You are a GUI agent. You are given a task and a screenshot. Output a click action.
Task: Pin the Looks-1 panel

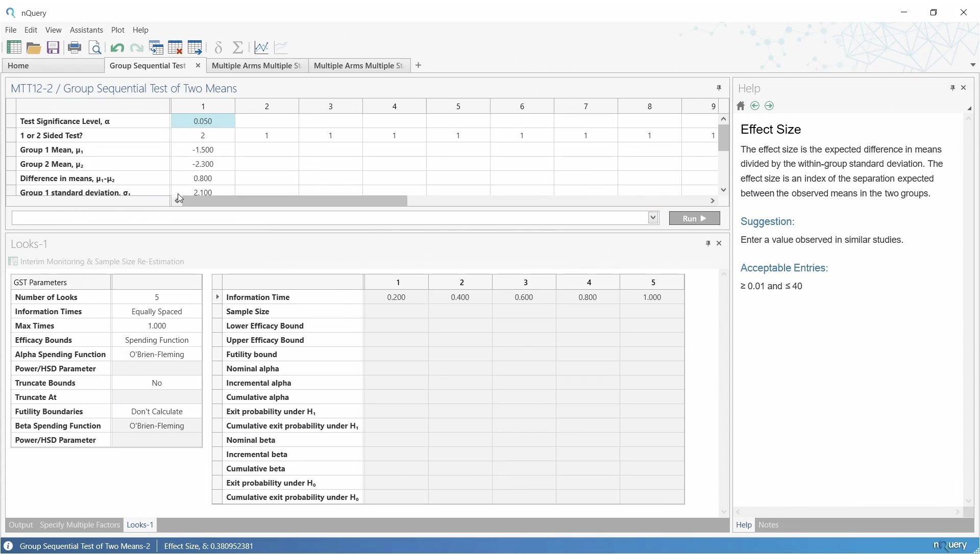(708, 243)
